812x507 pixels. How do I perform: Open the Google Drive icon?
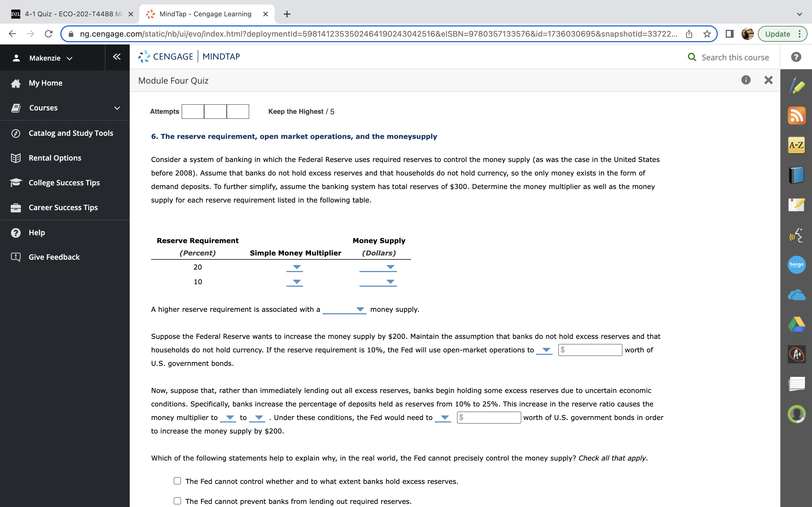coord(796,324)
